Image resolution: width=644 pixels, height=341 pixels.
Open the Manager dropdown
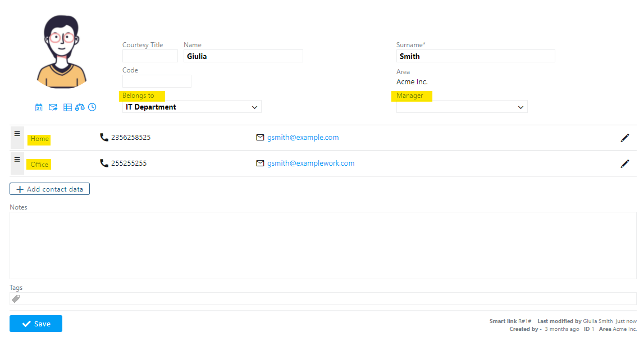pyautogui.click(x=462, y=107)
